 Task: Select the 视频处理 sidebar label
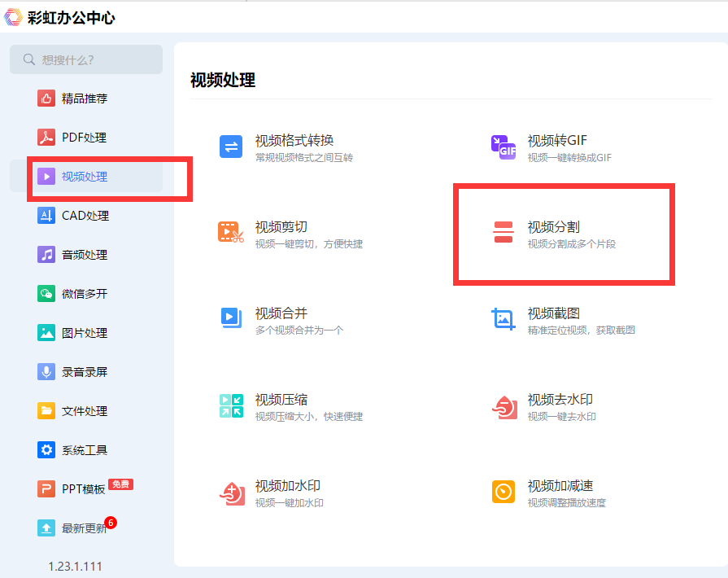tap(85, 177)
